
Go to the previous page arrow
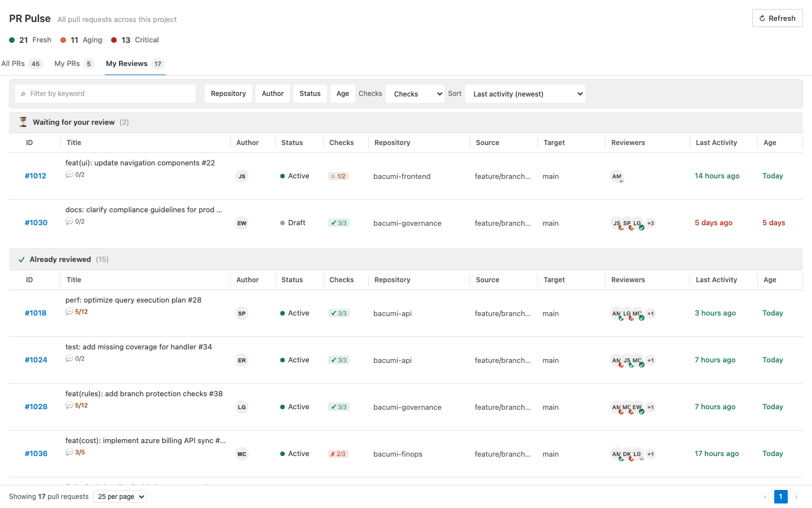pyautogui.click(x=765, y=497)
